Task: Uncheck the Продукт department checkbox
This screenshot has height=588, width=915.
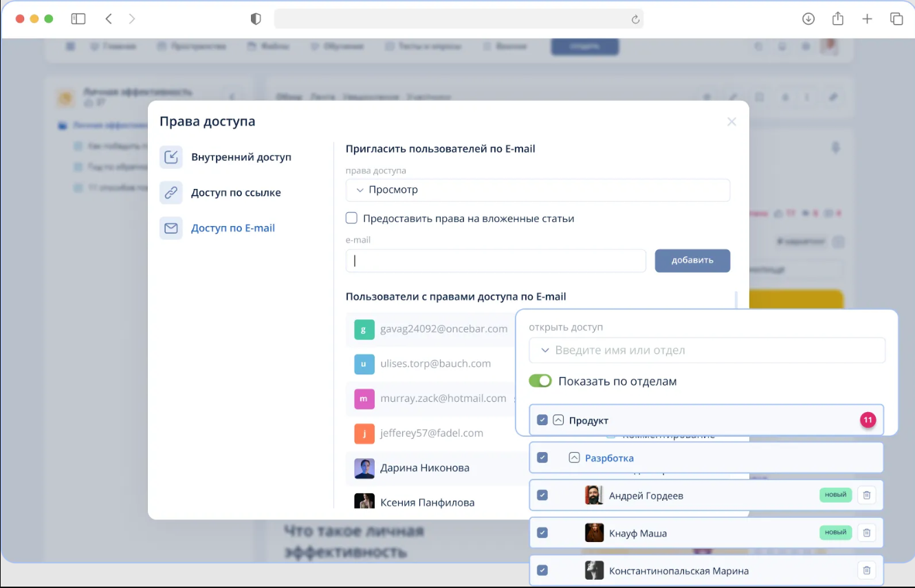Action: pos(542,420)
